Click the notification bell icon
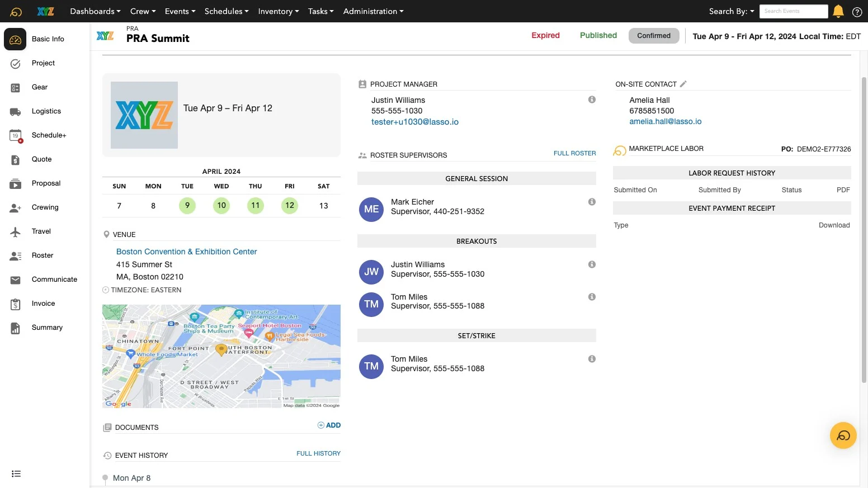This screenshot has height=488, width=868. (838, 11)
